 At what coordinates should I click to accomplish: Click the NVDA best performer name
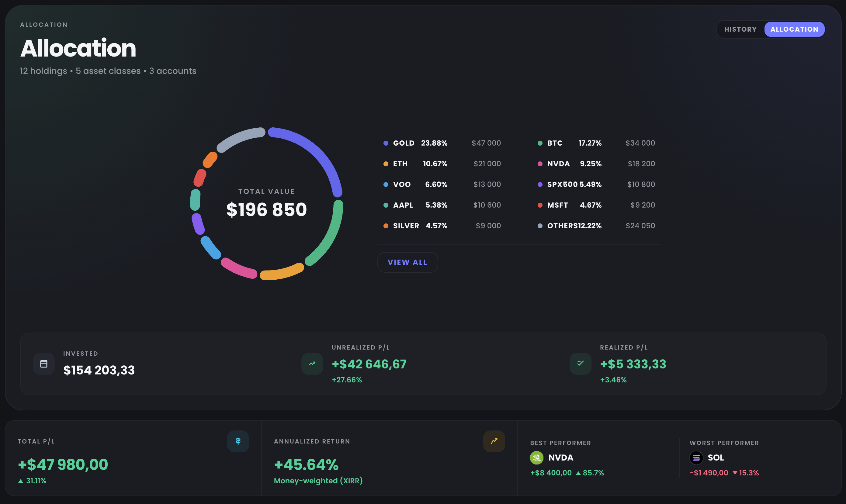tap(560, 458)
